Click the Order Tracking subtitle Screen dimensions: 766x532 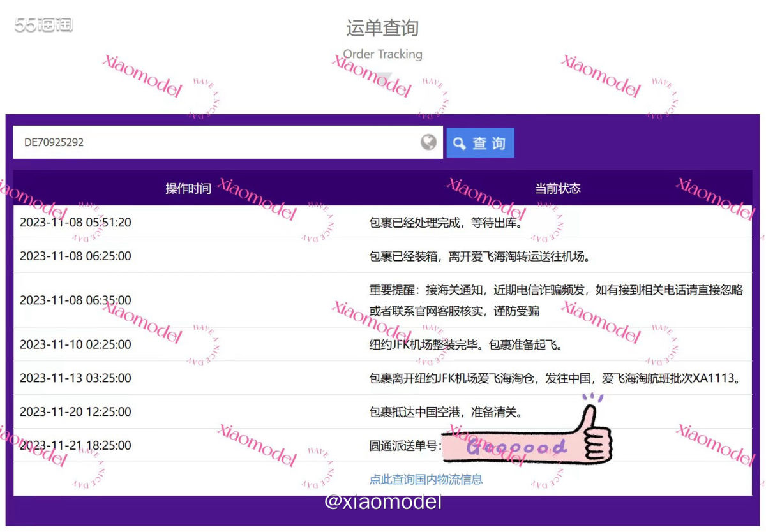[x=382, y=54]
